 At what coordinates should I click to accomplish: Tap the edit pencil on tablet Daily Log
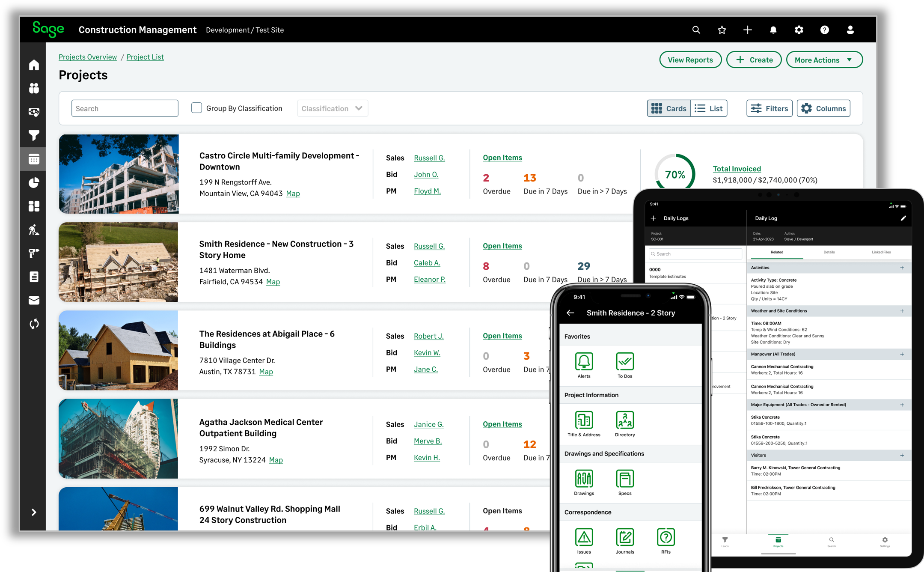(903, 218)
